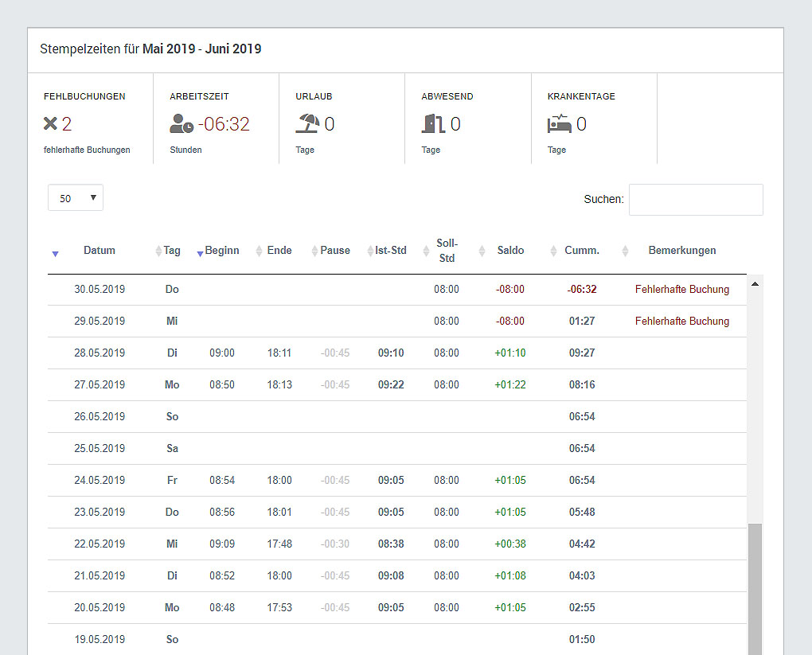Sort table by Beginn column
The image size is (812, 655).
click(222, 251)
